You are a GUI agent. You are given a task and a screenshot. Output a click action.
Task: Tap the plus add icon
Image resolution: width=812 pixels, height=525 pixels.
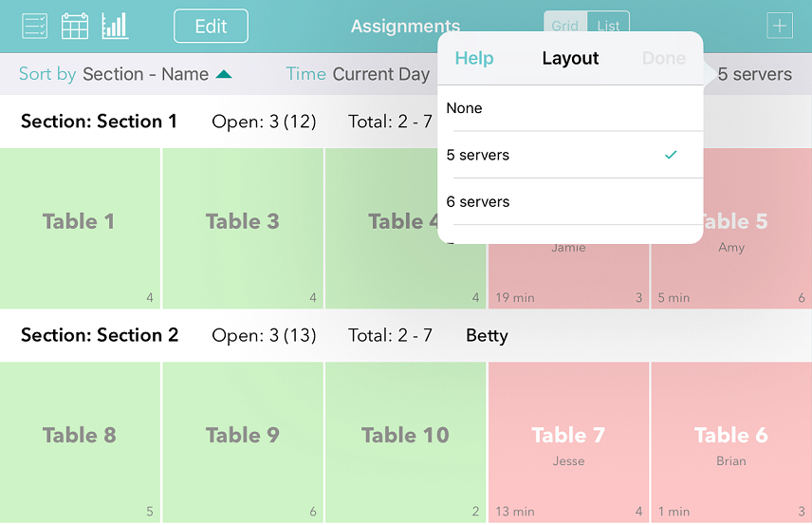click(780, 26)
